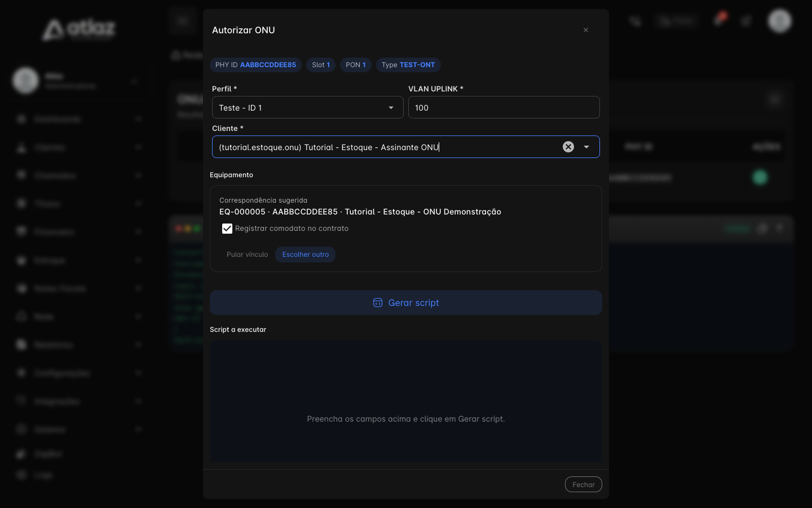
Task: Clear the Cliente field with the X icon
Action: 568,147
